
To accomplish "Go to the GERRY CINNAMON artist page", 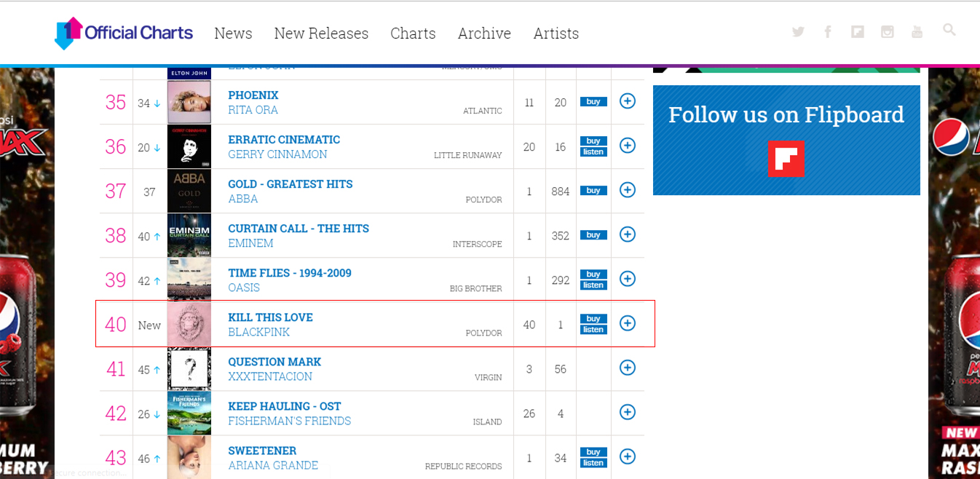I will click(x=277, y=154).
